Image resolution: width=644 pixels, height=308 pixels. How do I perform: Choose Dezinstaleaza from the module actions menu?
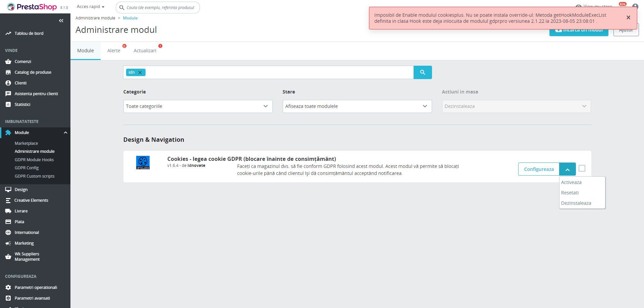pos(576,203)
